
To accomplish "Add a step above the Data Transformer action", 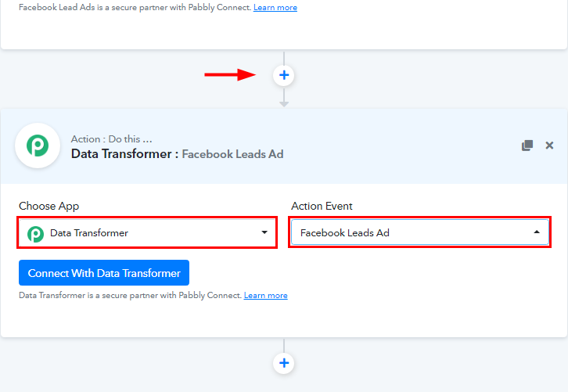I will 284,75.
